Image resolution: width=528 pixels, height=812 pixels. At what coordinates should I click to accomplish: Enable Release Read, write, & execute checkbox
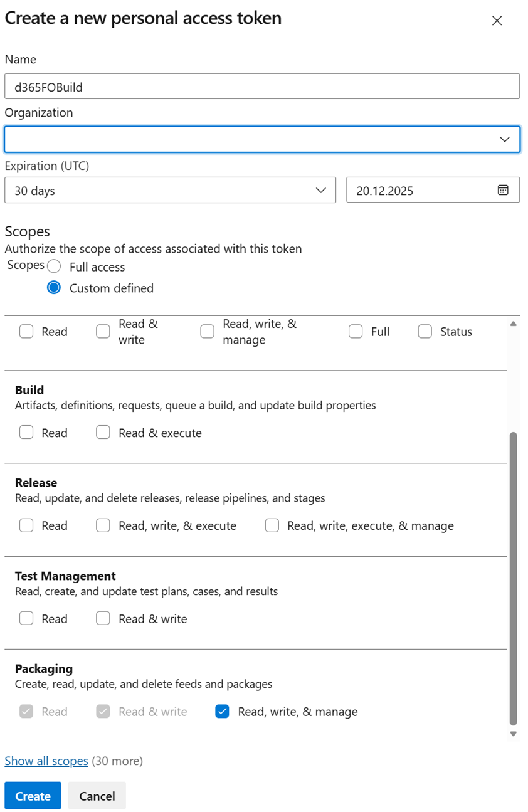coord(103,525)
